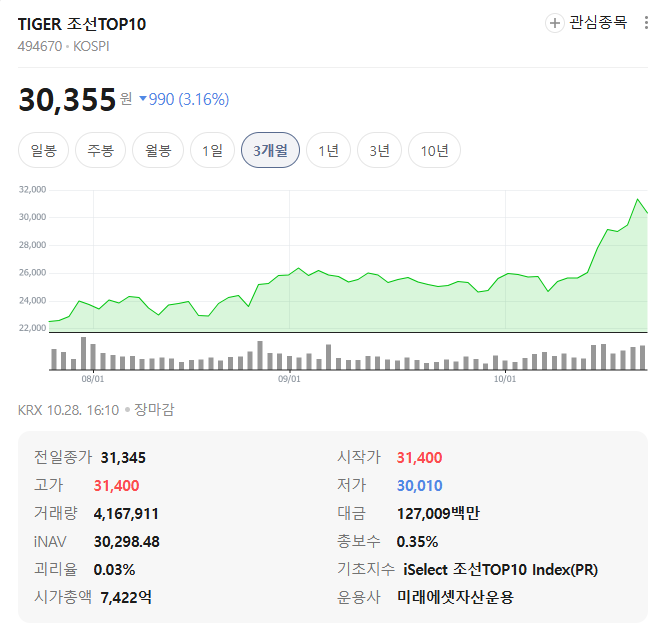
Task: Select the 1년 one-year chart range
Action: 328,150
